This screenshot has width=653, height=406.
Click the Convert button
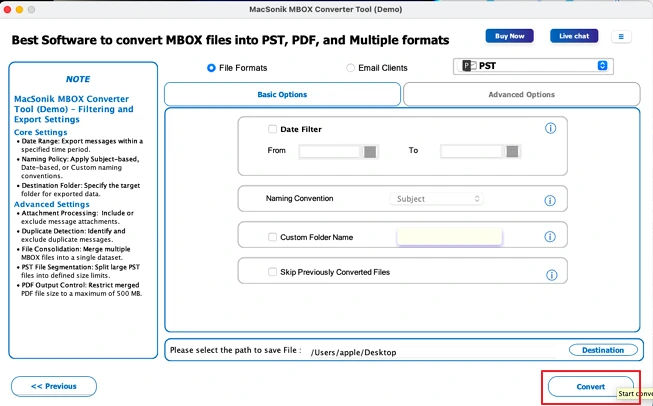(591, 387)
